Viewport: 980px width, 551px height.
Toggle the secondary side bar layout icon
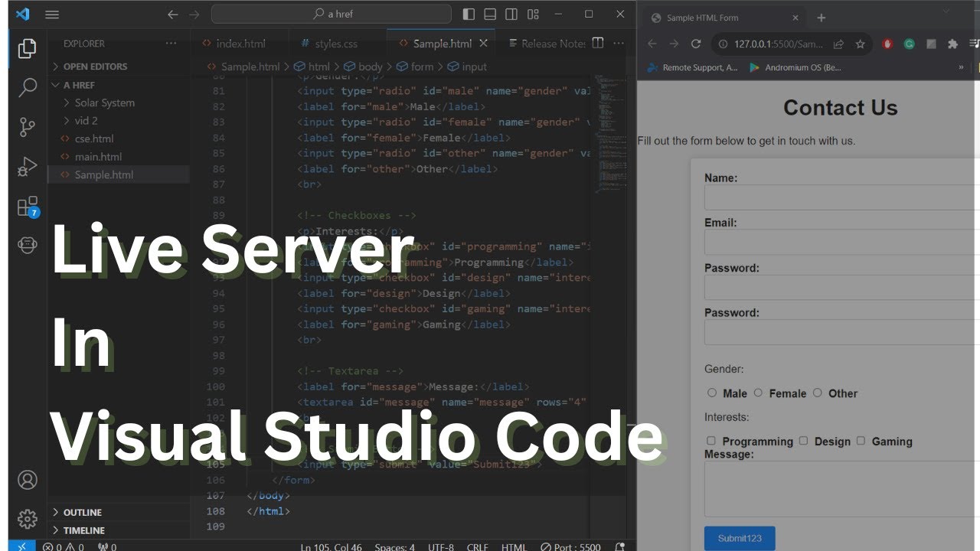tap(511, 14)
